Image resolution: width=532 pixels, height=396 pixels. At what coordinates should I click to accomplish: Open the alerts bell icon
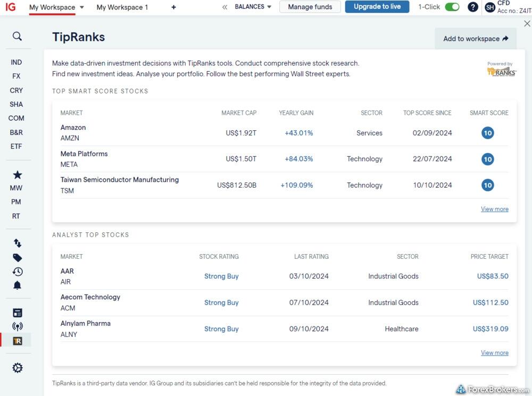17,285
